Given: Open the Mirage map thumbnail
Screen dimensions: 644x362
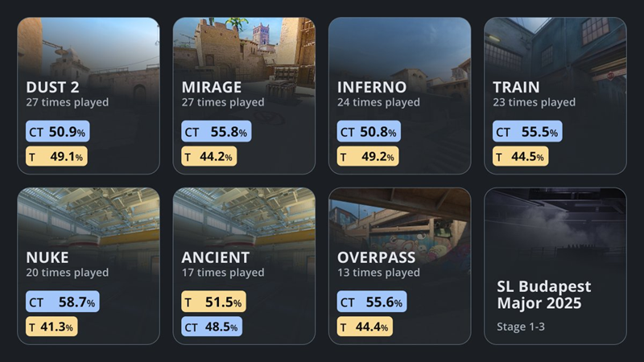Looking at the screenshot, I should click(244, 47).
